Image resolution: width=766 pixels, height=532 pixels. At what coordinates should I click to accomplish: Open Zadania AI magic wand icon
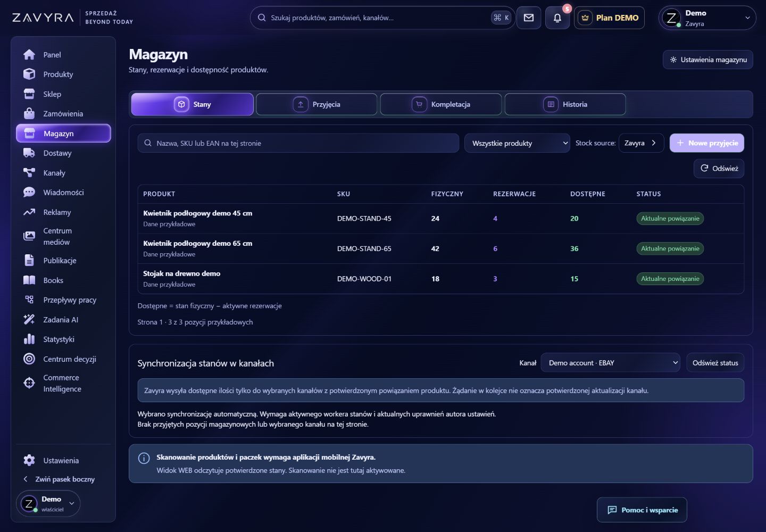(29, 320)
